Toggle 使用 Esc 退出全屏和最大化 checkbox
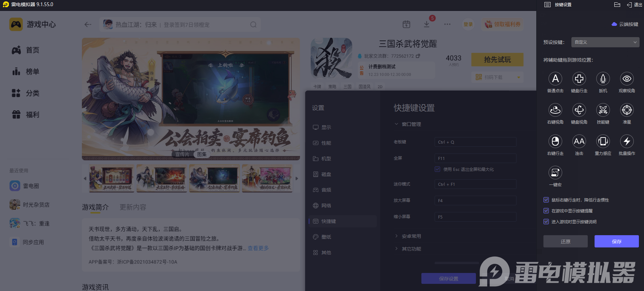 click(x=437, y=169)
